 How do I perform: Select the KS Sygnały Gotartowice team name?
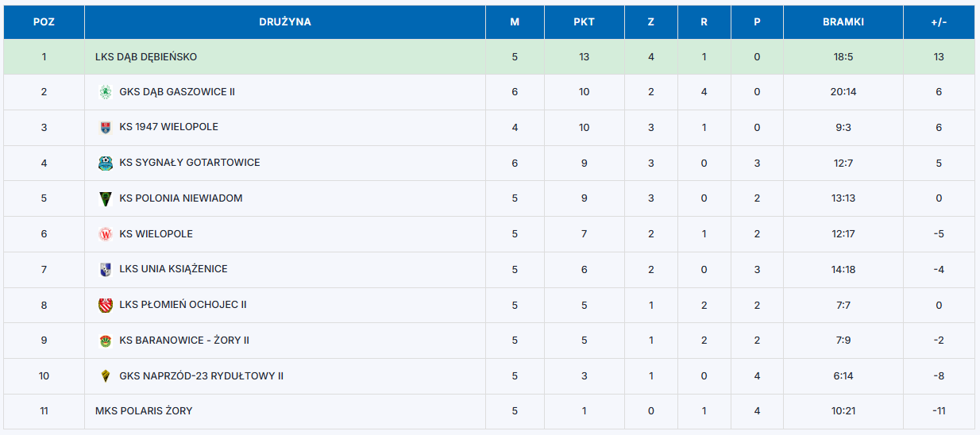coord(190,163)
